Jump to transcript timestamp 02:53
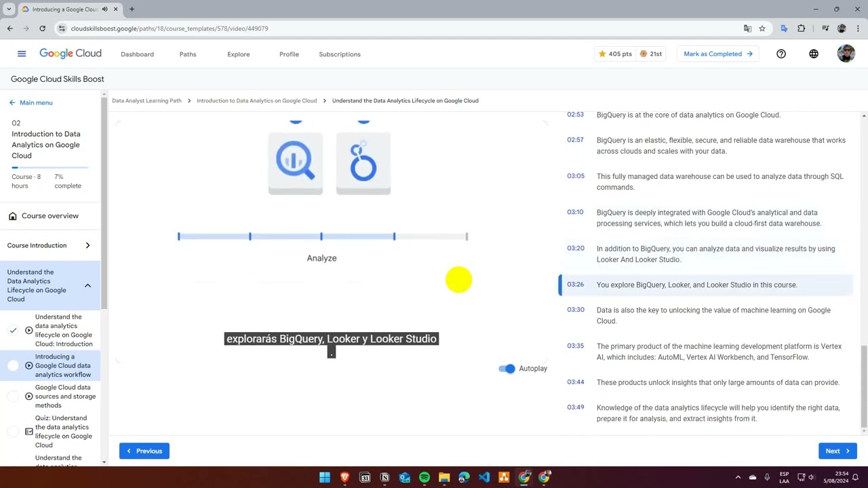 [575, 115]
